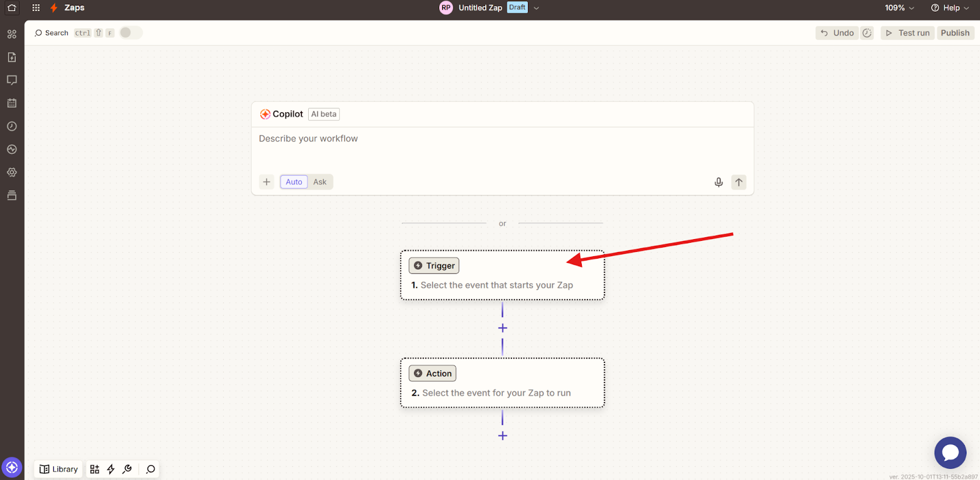Open the calendar icon in the left sidebar
This screenshot has height=480, width=980.
tap(12, 103)
